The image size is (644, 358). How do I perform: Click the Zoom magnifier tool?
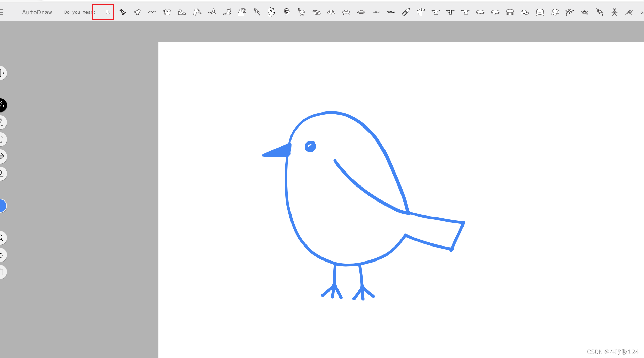coord(2,238)
